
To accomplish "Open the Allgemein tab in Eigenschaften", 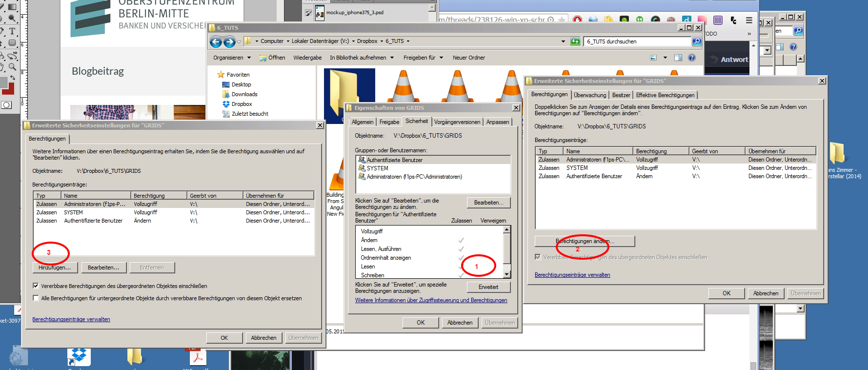I will point(363,122).
